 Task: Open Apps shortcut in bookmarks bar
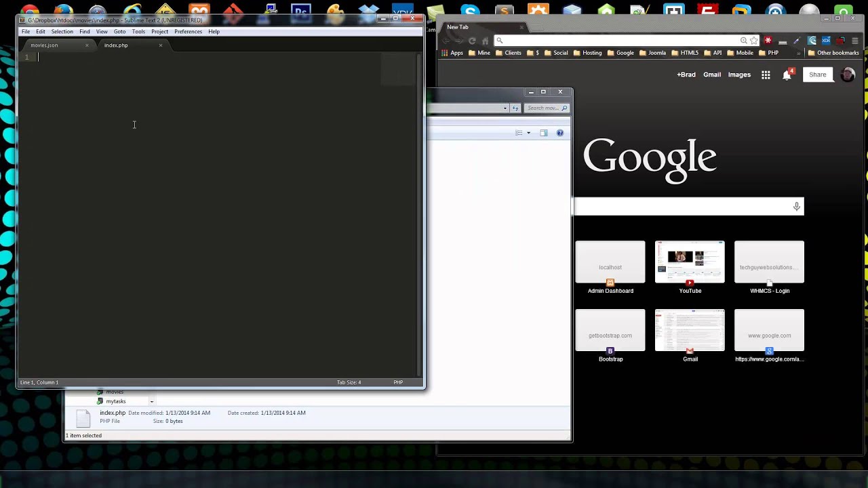tap(452, 53)
